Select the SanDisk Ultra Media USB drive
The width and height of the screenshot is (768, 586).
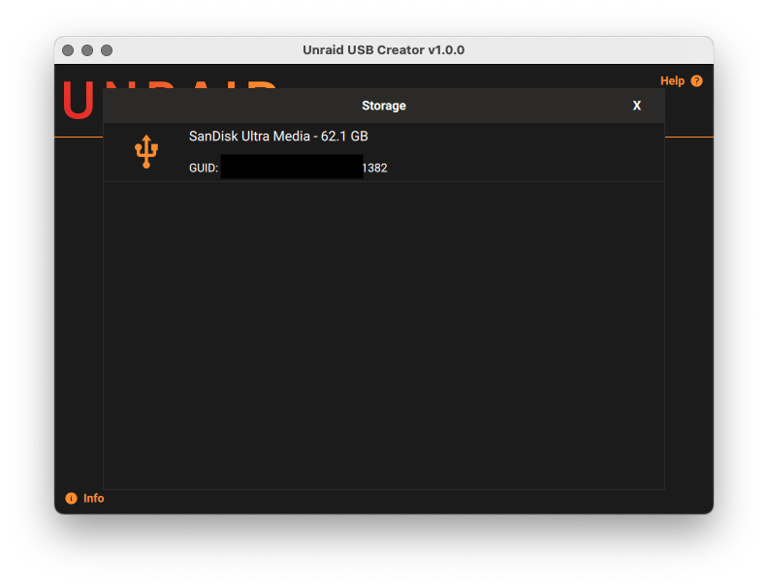pos(384,152)
